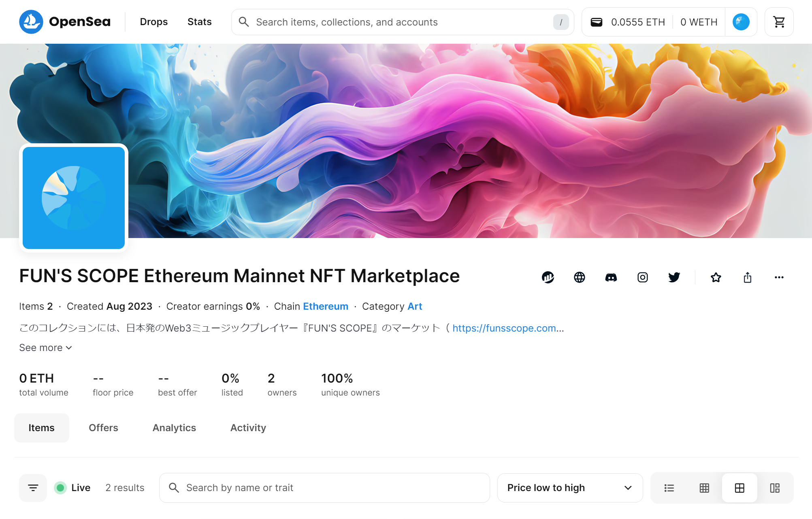Image resolution: width=812 pixels, height=519 pixels.
Task: Add collection to watchlist star
Action: pyautogui.click(x=716, y=277)
